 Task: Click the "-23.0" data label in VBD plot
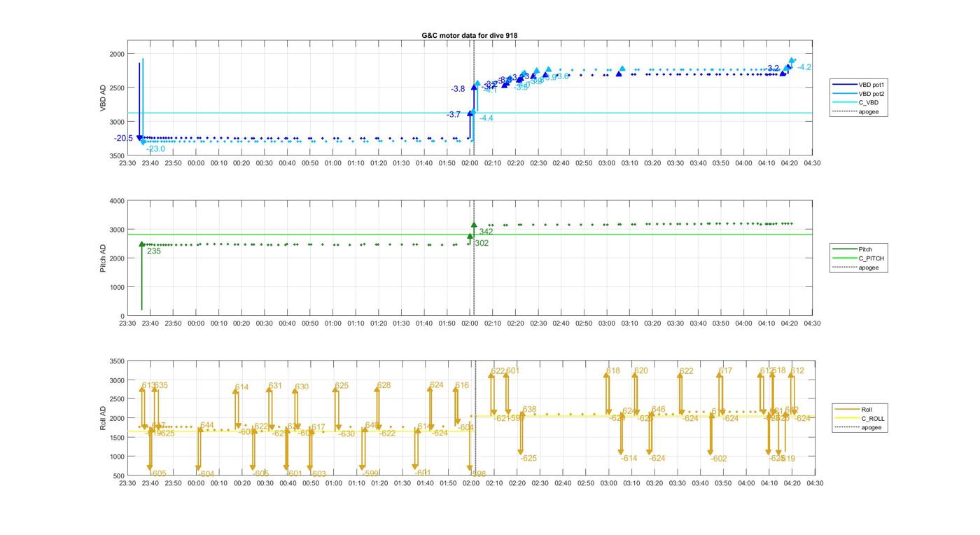click(x=155, y=148)
